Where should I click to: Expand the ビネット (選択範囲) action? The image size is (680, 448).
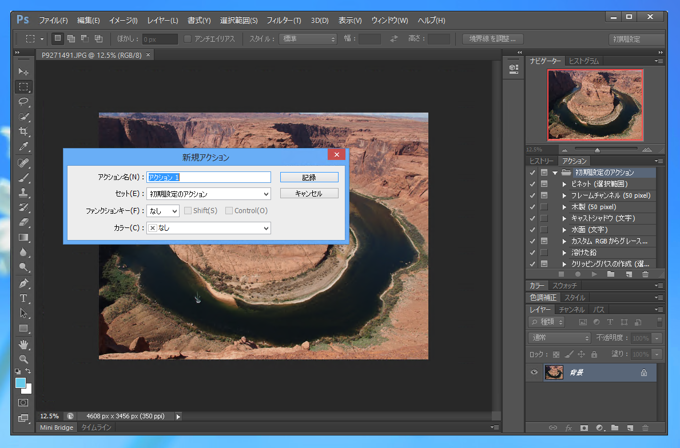tap(564, 184)
